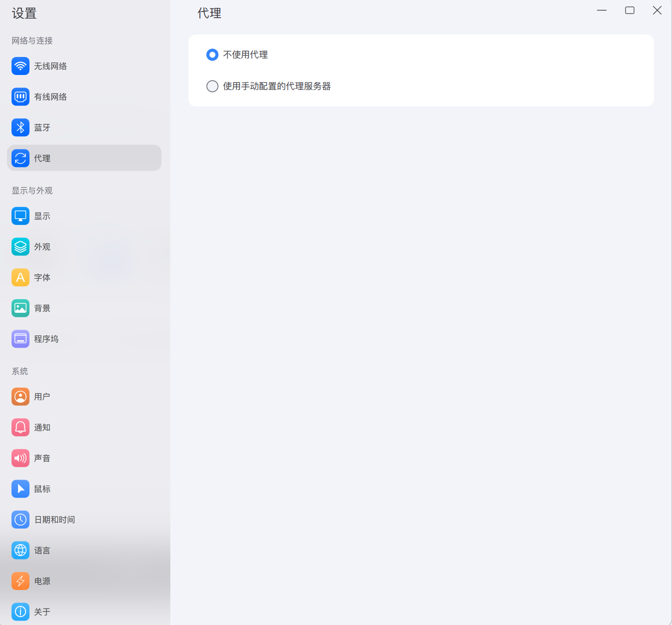Open the 无线网络 (Wi-Fi) settings icon

pyautogui.click(x=20, y=65)
